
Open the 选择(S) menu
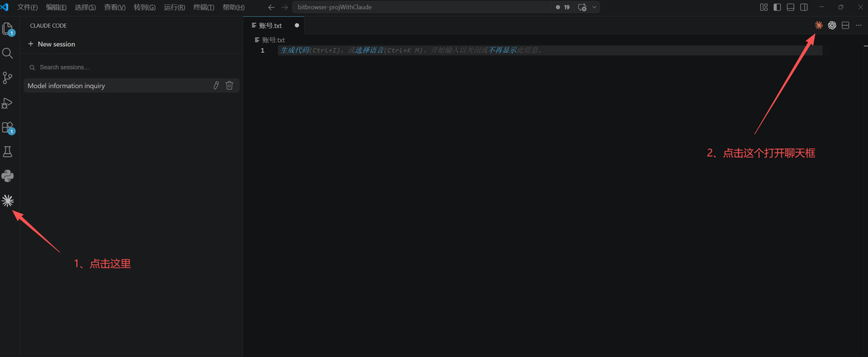click(x=85, y=7)
